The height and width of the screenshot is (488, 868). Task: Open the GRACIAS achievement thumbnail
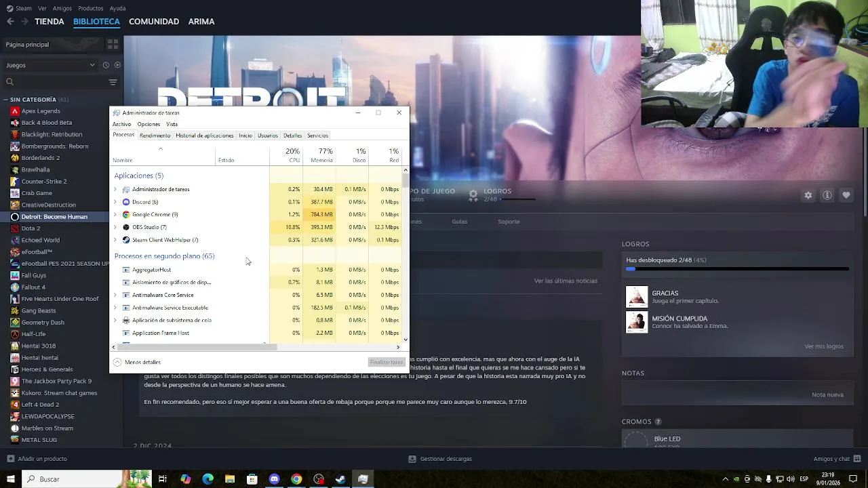[x=637, y=297]
